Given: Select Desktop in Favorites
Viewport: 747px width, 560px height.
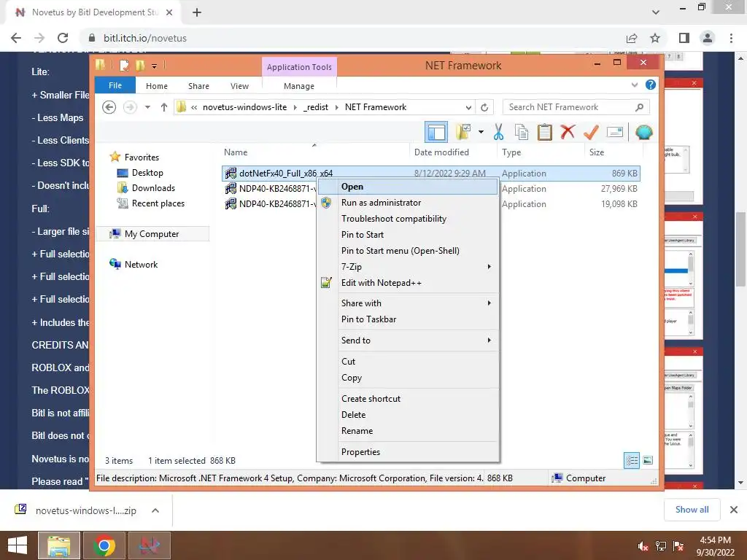Looking at the screenshot, I should pyautogui.click(x=147, y=173).
